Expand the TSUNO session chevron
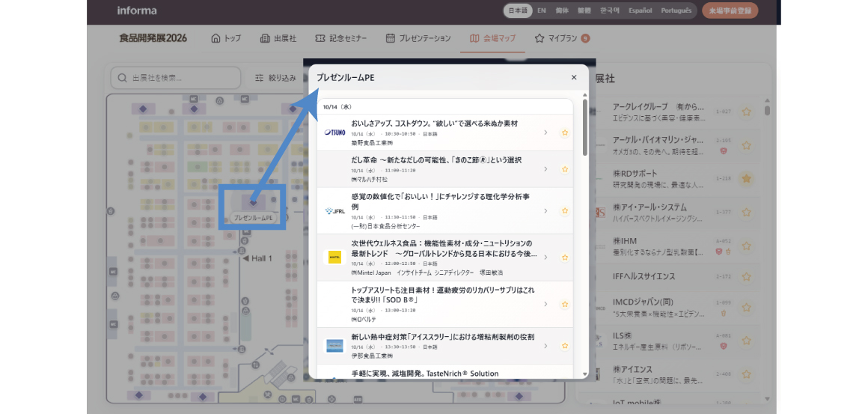 tap(545, 133)
